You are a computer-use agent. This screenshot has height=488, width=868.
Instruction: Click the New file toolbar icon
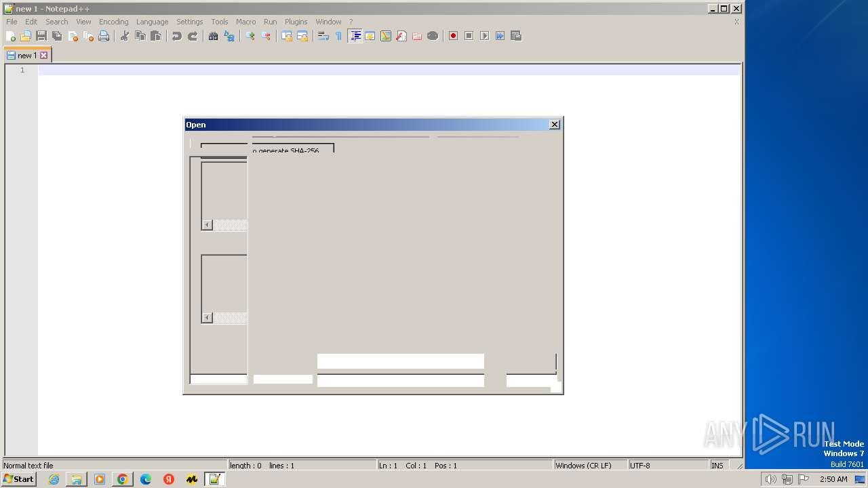point(11,36)
